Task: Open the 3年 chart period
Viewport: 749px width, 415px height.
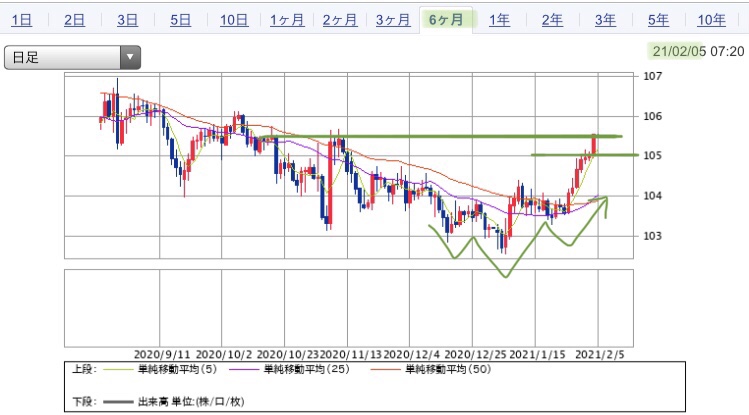Action: 605,20
